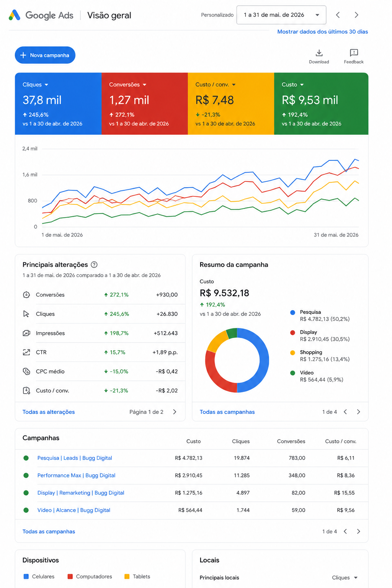
Task: Click the Principais locais label
Action: click(219, 578)
